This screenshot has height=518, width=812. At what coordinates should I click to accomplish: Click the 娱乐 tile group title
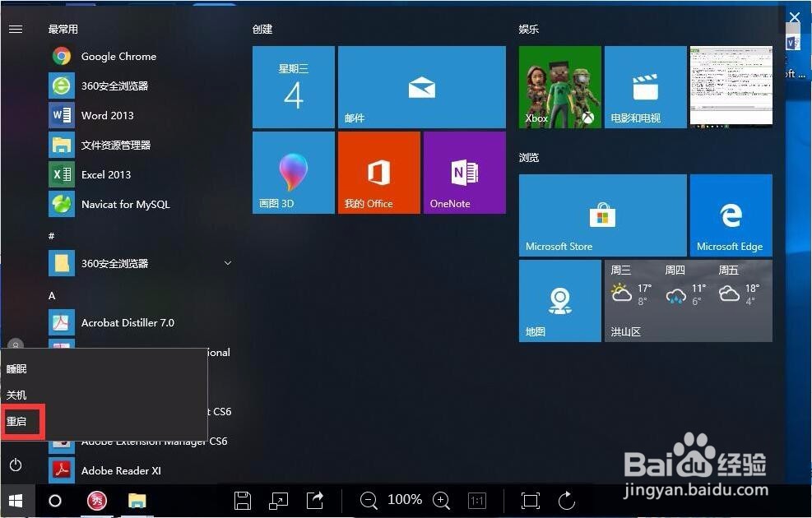[x=529, y=29]
